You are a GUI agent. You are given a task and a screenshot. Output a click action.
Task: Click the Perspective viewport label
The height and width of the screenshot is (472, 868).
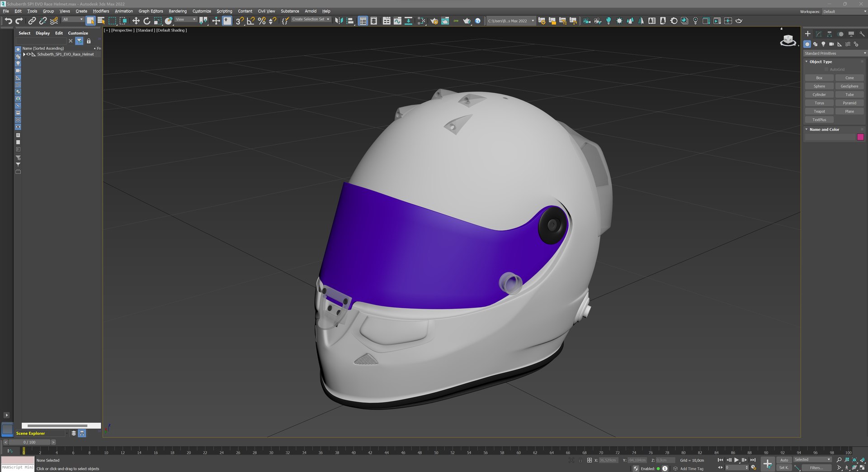122,30
